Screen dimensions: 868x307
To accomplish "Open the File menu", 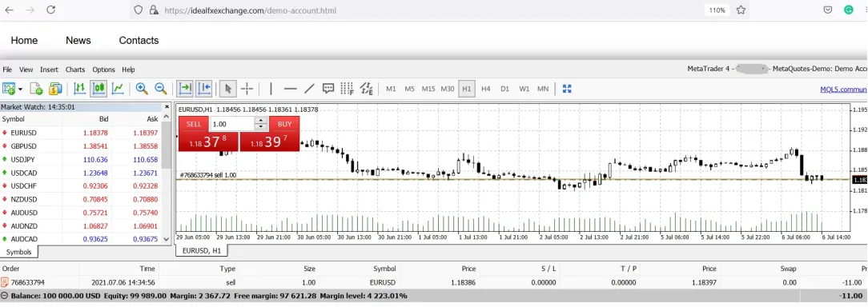I will point(7,70).
